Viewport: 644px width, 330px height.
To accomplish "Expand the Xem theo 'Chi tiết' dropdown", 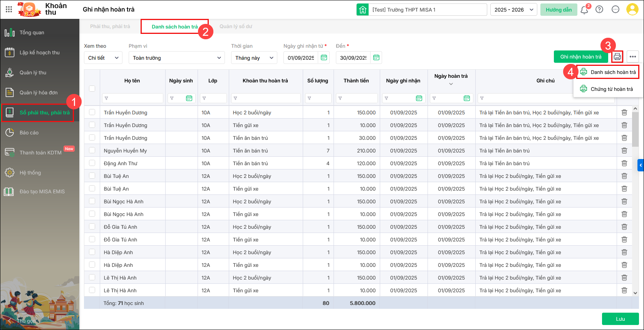I will 103,58.
